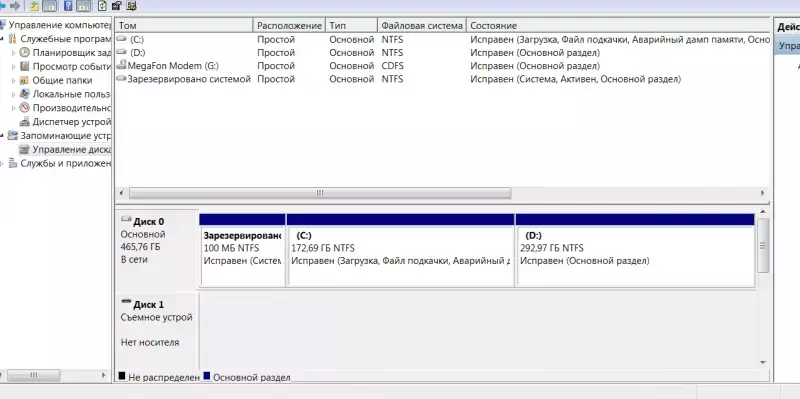Click the Локальные пользователи tree icon

(x=24, y=94)
